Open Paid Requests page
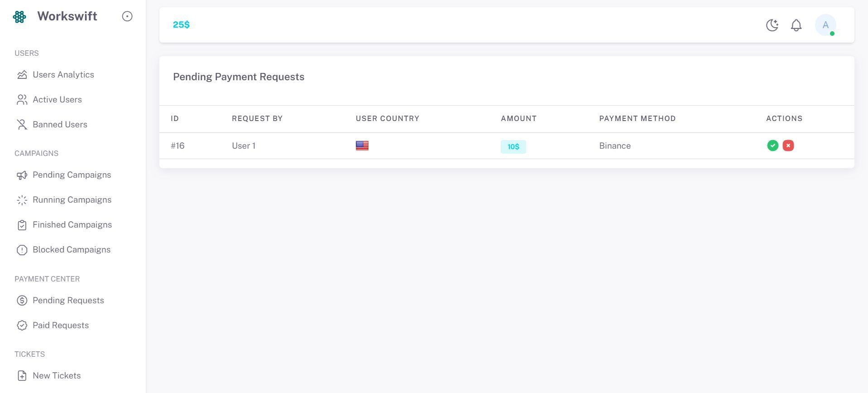 point(60,325)
